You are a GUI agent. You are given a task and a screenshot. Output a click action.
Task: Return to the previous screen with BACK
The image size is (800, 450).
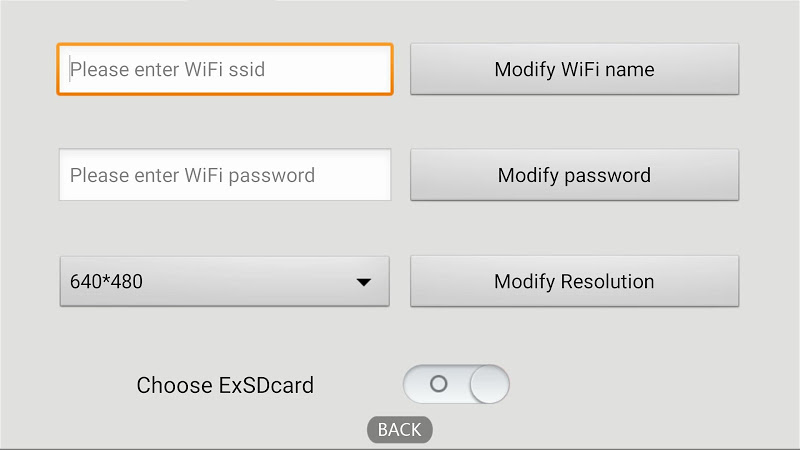pos(400,429)
